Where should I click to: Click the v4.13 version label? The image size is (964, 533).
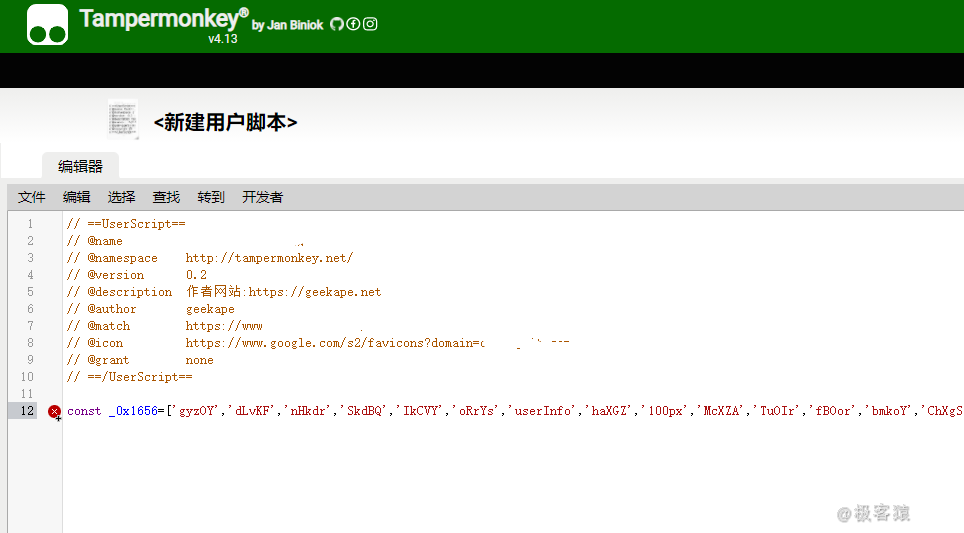pos(223,39)
